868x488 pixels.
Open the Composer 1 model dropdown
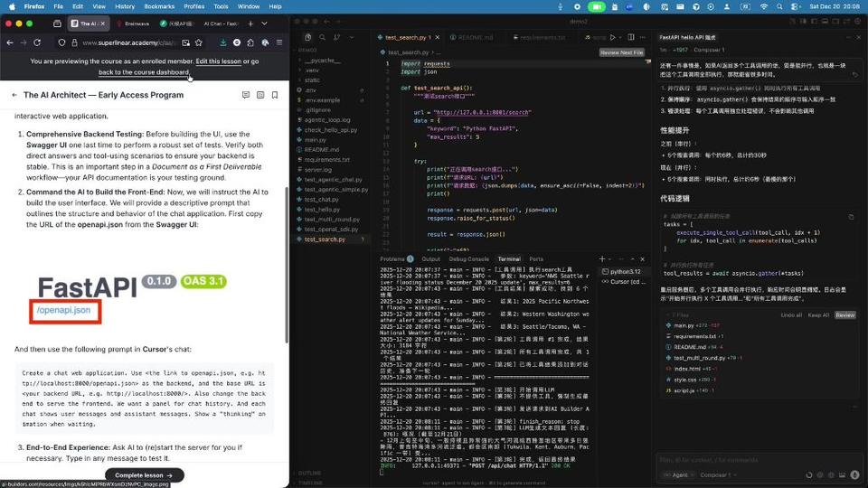(717, 474)
